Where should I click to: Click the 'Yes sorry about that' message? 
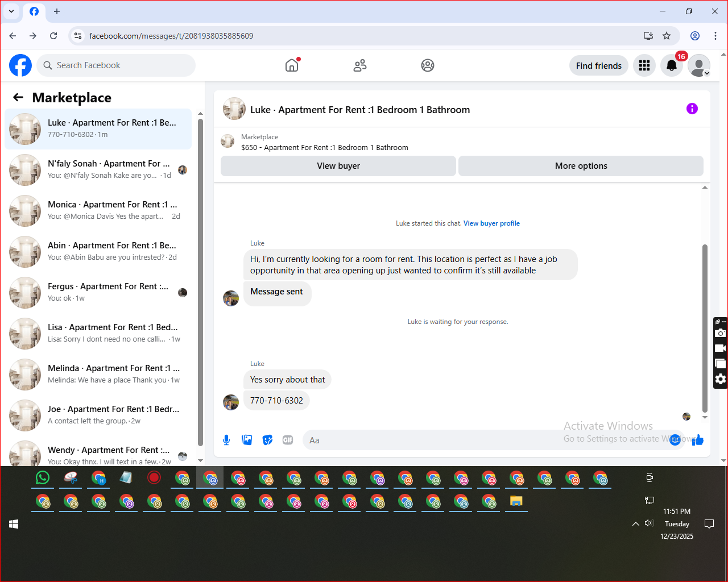(x=287, y=380)
